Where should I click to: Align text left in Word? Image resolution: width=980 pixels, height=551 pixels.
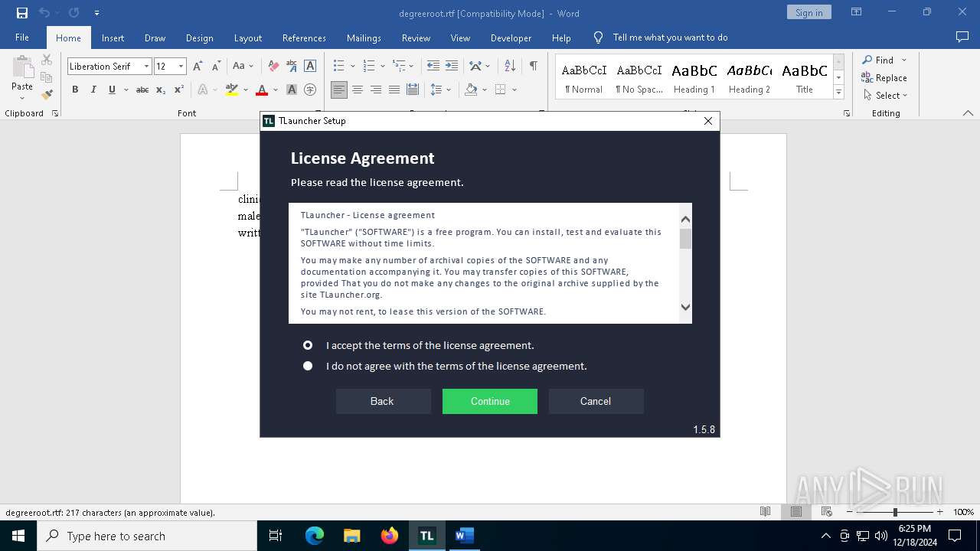[x=339, y=90]
